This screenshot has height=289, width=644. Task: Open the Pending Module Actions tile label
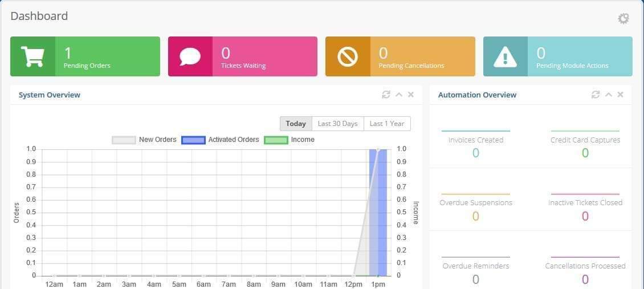572,66
